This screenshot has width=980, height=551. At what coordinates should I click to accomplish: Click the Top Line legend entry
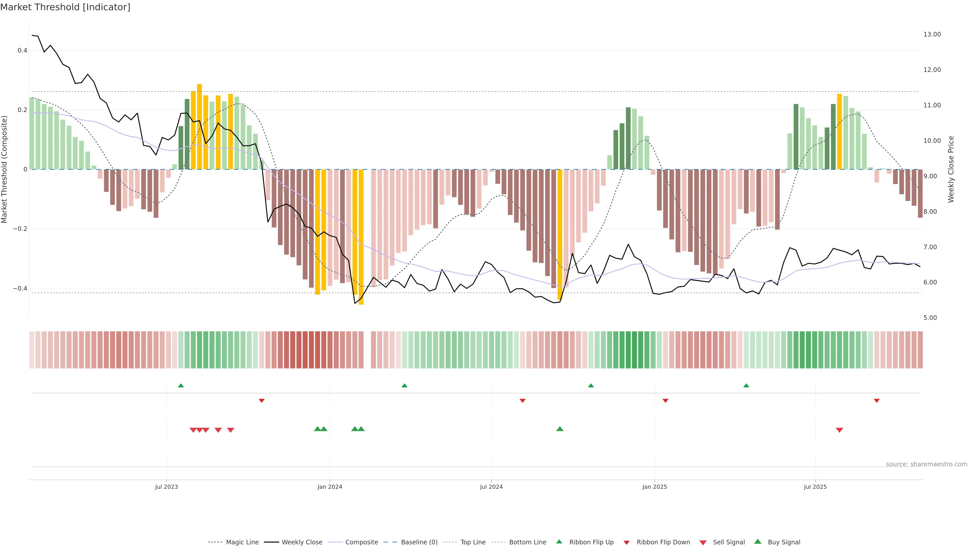pos(473,542)
